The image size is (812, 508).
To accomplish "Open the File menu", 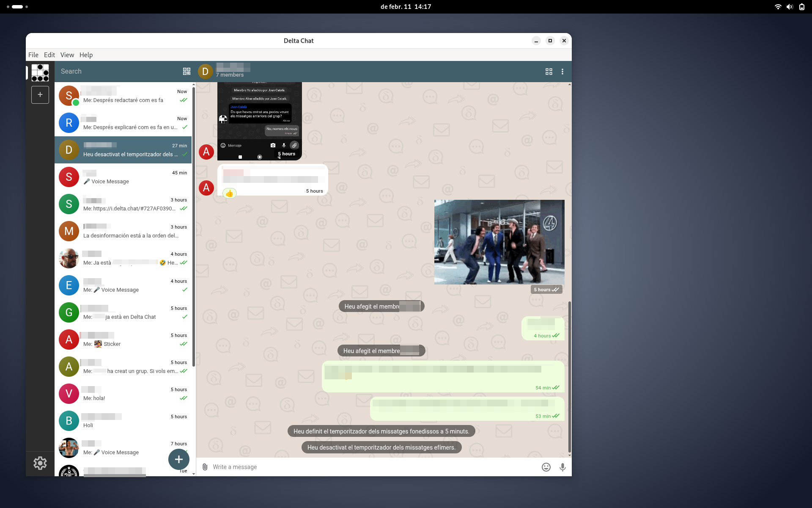I will click(33, 55).
